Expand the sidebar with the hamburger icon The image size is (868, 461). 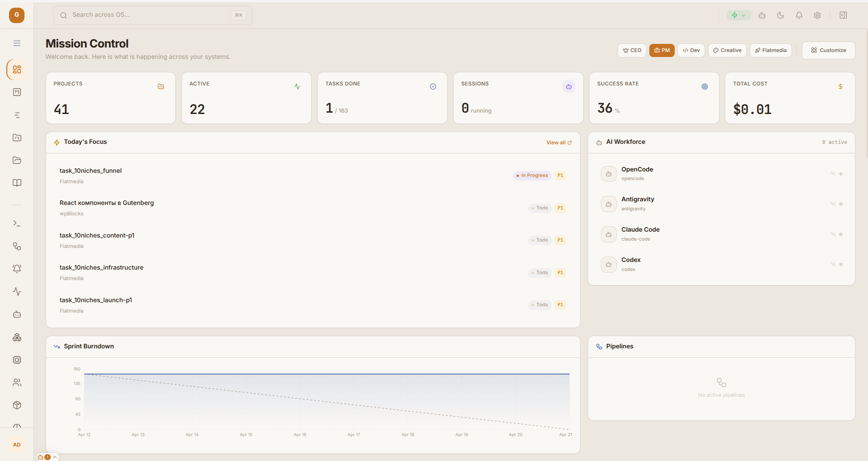point(17,43)
